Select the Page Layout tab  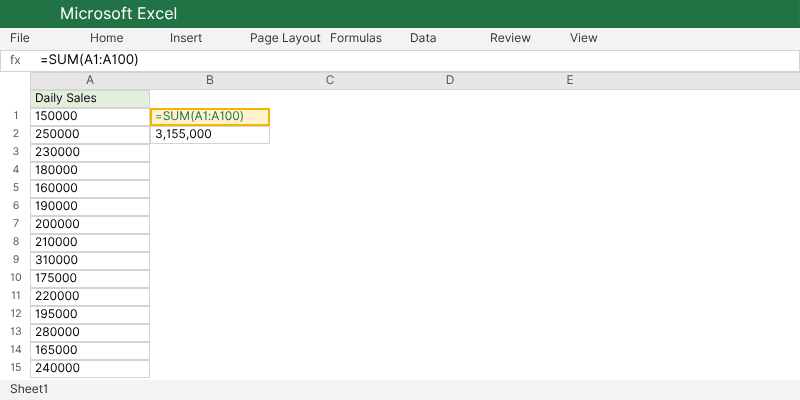(285, 38)
